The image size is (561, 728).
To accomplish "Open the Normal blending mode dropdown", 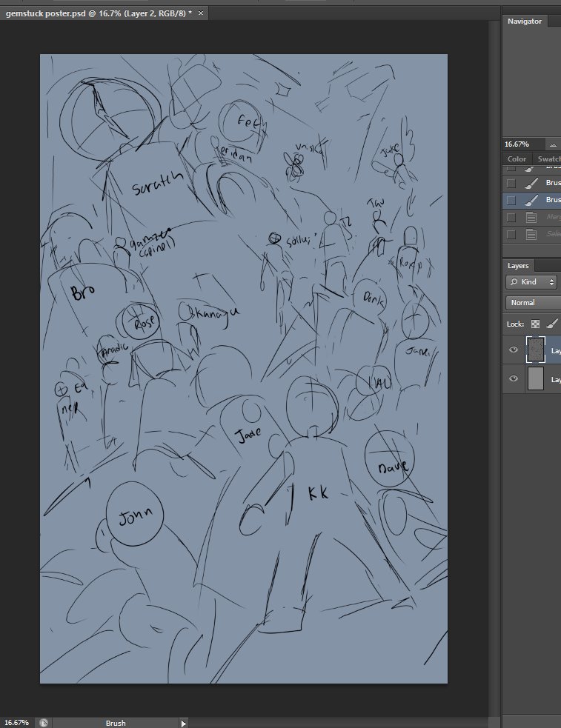I will pos(533,303).
